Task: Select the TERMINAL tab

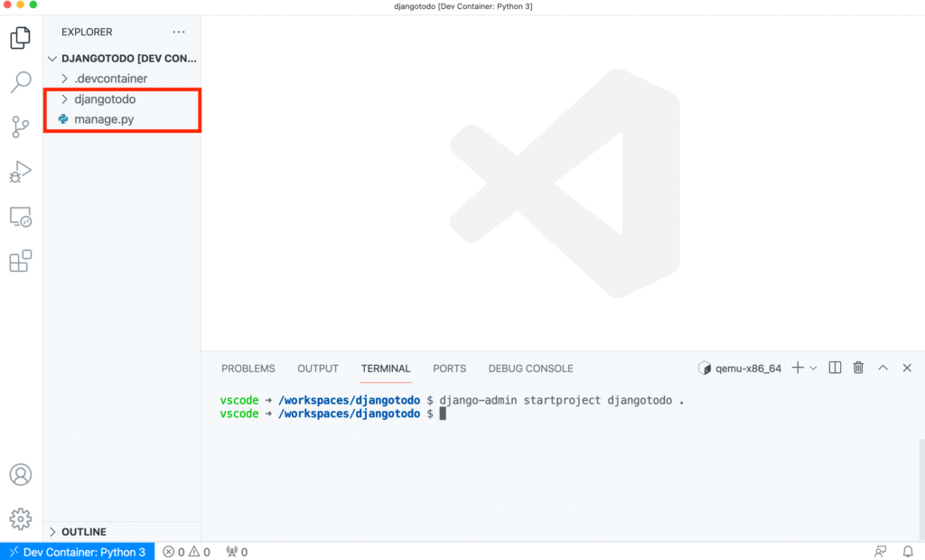Action: 385,369
